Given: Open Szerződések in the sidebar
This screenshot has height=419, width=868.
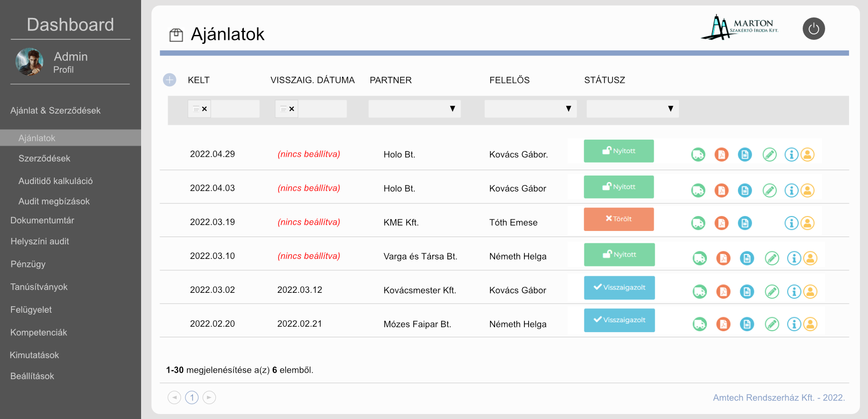Looking at the screenshot, I should point(44,159).
